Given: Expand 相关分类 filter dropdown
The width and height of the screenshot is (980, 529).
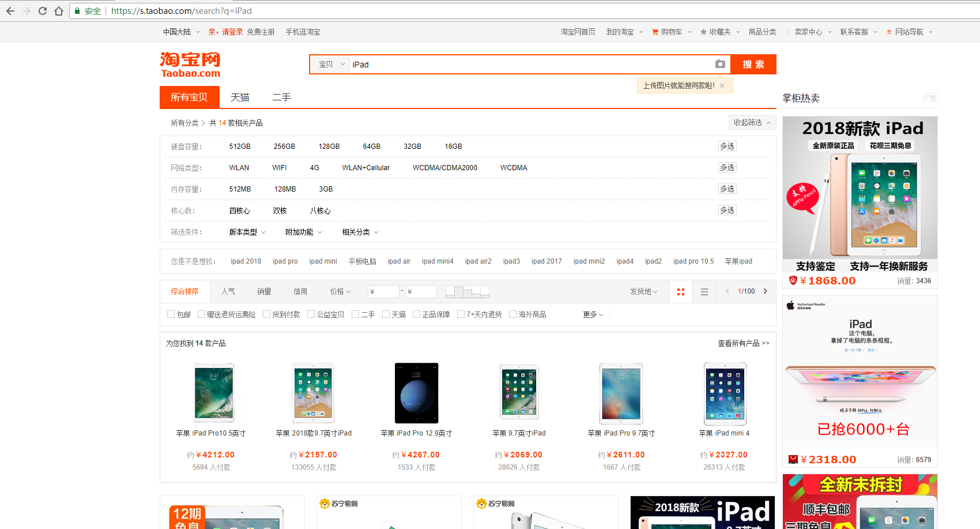Looking at the screenshot, I should (x=360, y=232).
